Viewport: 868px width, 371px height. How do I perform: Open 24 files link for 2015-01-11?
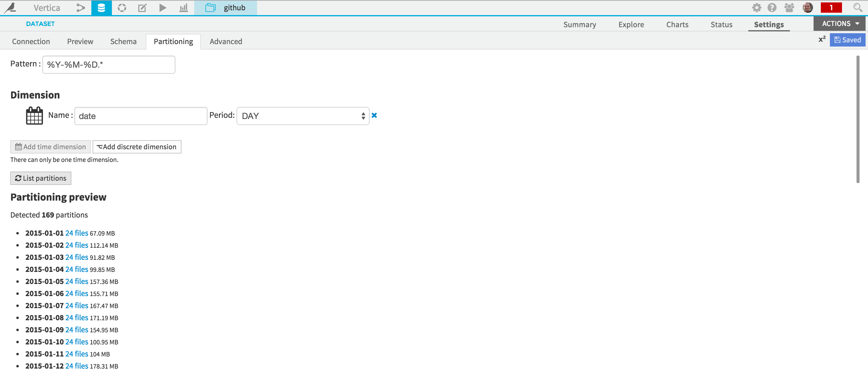pyautogui.click(x=77, y=354)
